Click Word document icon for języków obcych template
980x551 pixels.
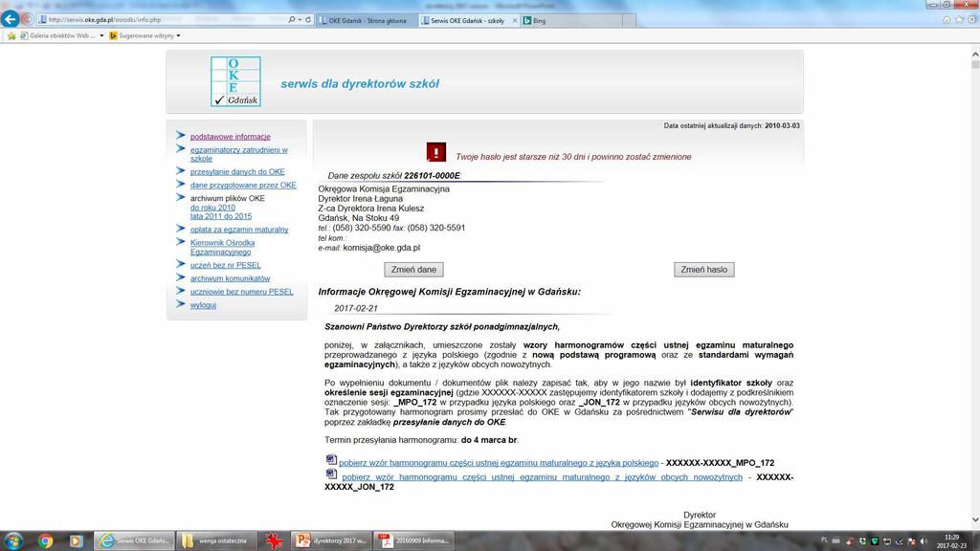click(331, 474)
